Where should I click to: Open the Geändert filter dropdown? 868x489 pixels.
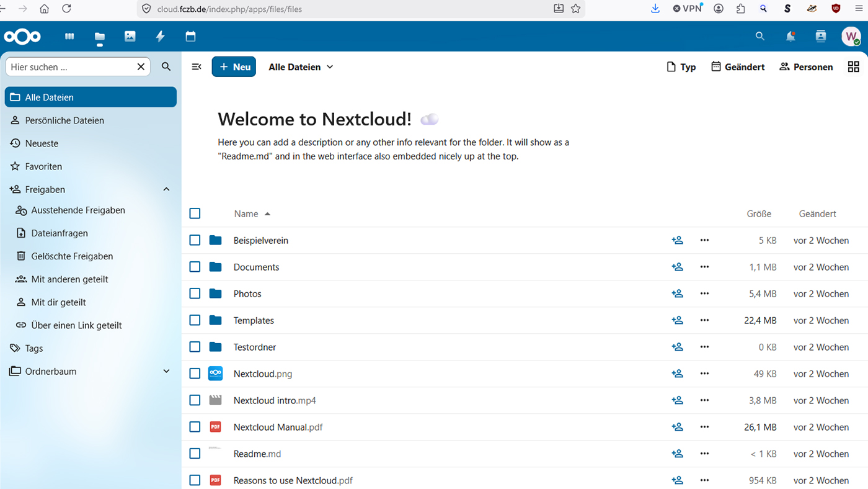(738, 67)
